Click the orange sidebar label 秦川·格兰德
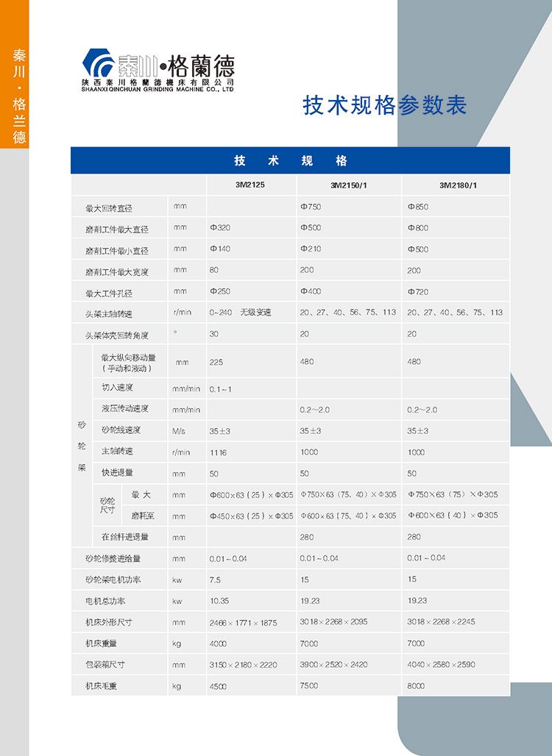 click(19, 96)
